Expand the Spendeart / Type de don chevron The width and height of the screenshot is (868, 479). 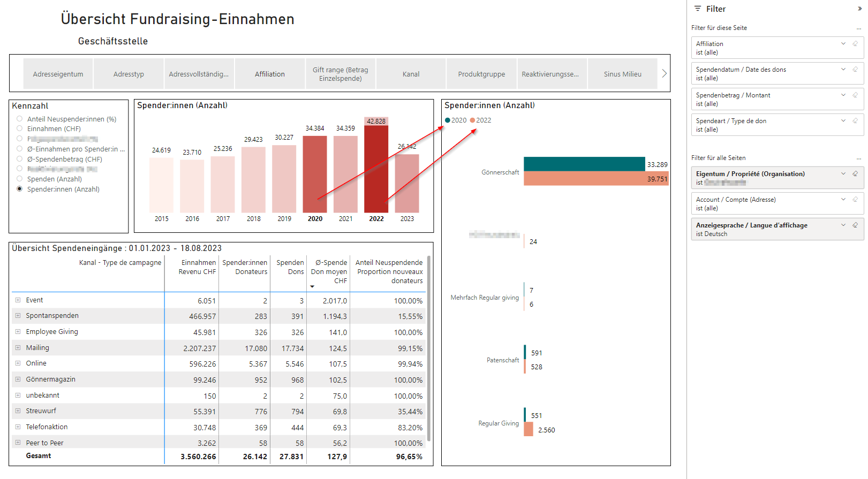[843, 121]
